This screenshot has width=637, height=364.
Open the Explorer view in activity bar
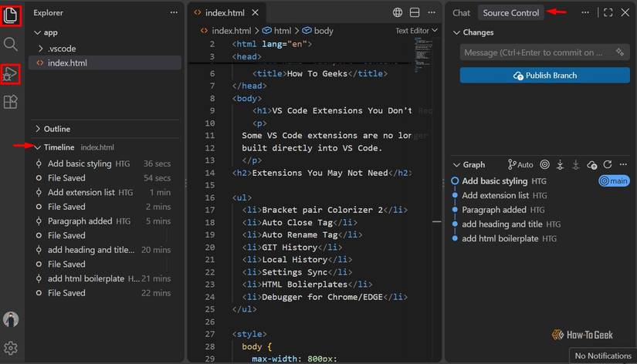[x=11, y=15]
